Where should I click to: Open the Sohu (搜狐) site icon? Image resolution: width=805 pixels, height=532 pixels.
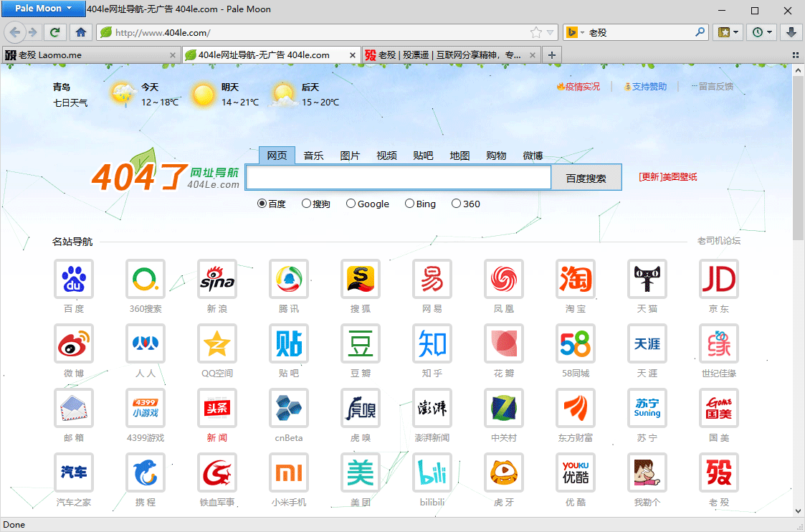tap(361, 279)
